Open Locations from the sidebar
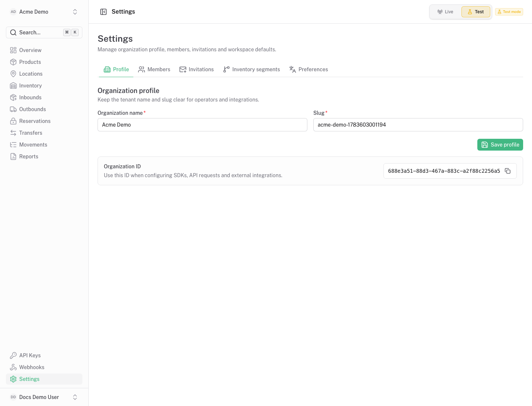532x406 pixels. (x=44, y=74)
